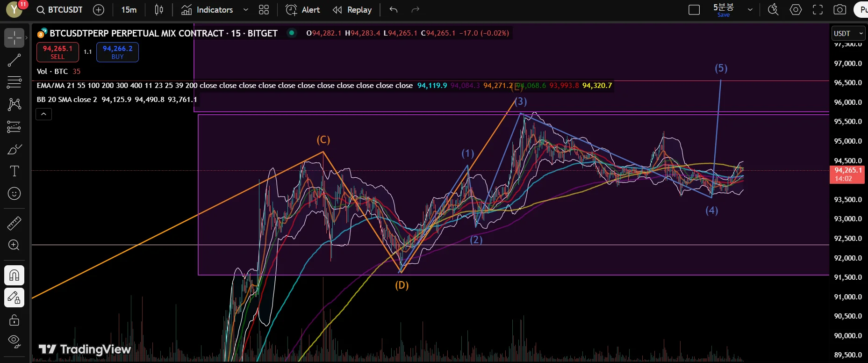Select the zoom in tool
Screen dimensions: 868x363
(x=14, y=245)
